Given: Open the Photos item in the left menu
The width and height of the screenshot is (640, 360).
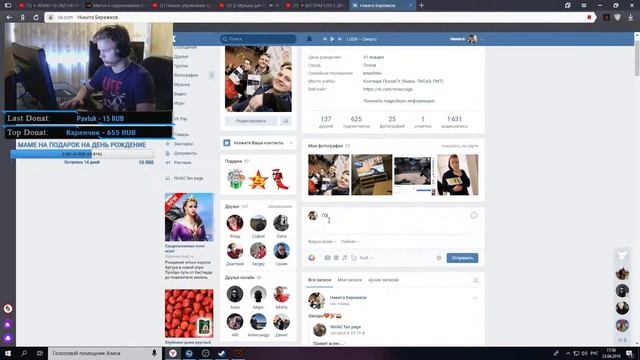Looking at the screenshot, I should [186, 75].
